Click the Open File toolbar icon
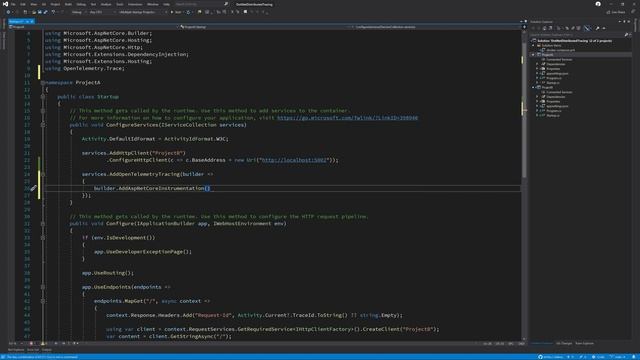Viewport: 640px width, 360px height. pos(33,12)
